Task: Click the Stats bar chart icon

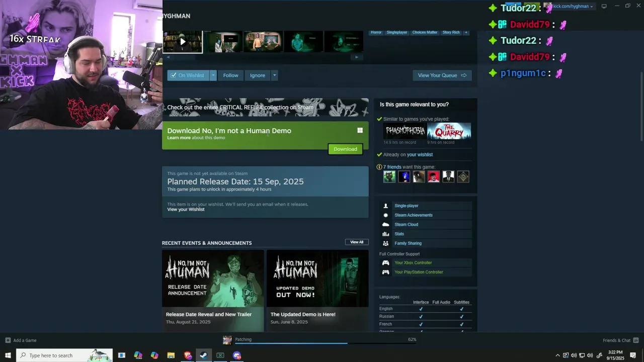Action: tap(385, 234)
